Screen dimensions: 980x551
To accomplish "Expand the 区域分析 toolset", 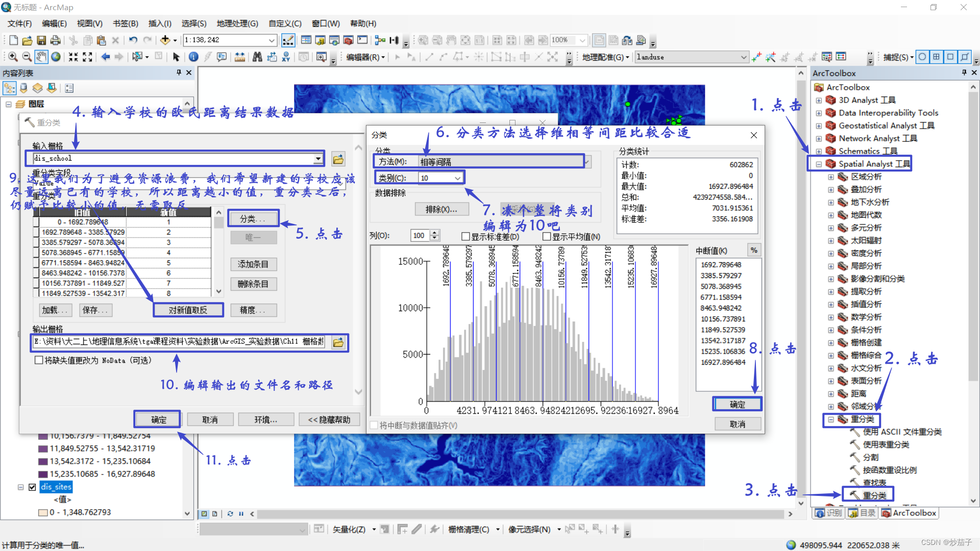I will click(831, 177).
